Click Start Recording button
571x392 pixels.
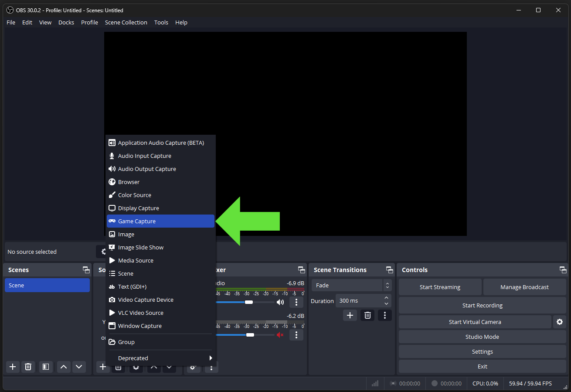tap(482, 305)
